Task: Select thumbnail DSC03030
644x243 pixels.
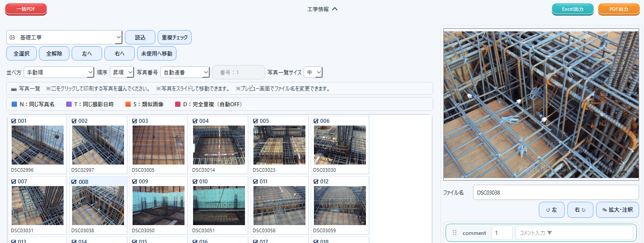Action: [x=340, y=145]
